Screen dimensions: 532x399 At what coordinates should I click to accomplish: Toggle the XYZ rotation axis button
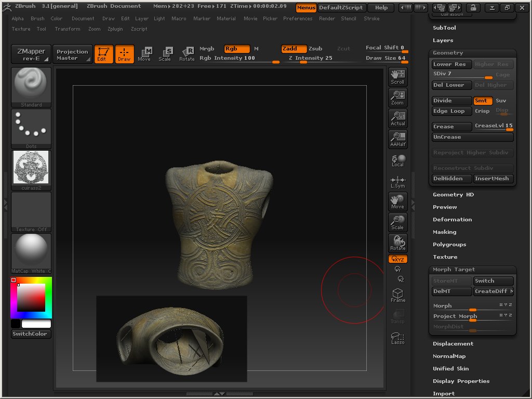click(x=398, y=259)
